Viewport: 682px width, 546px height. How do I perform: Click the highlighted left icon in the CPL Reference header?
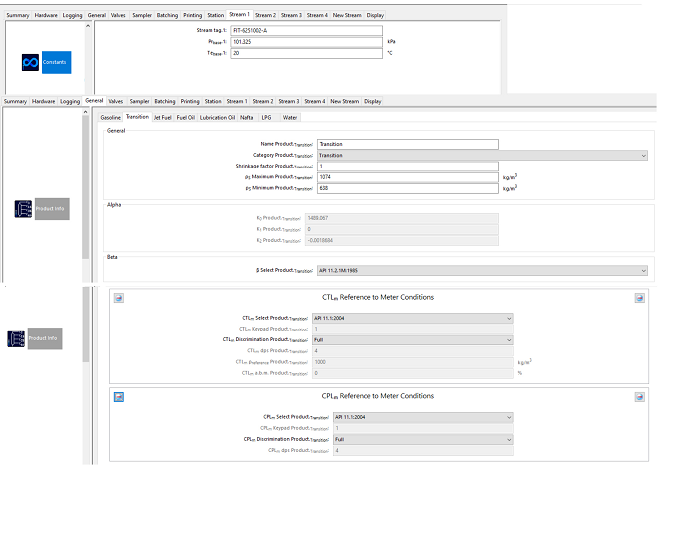[x=119, y=397]
